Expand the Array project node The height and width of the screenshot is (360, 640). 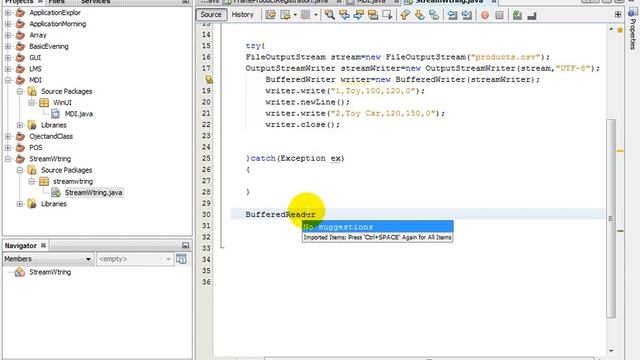pos(8,35)
